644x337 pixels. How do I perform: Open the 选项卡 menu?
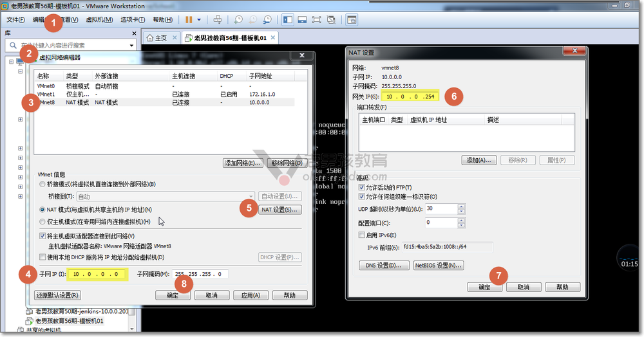point(133,20)
